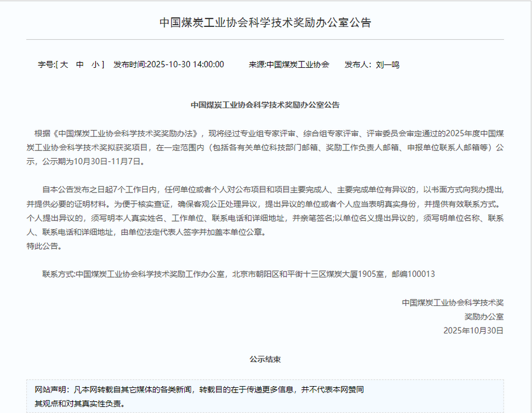Click the source 中国煤炭工业协会 label
The width and height of the screenshot is (532, 413).
click(x=298, y=65)
